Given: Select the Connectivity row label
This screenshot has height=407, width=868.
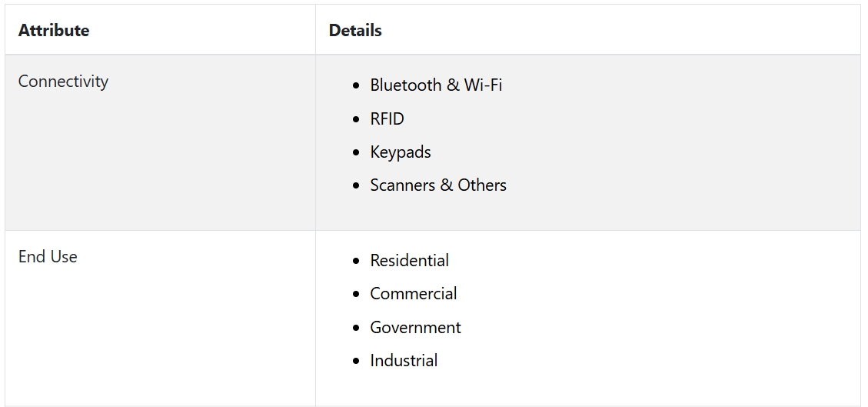Looking at the screenshot, I should pos(63,82).
